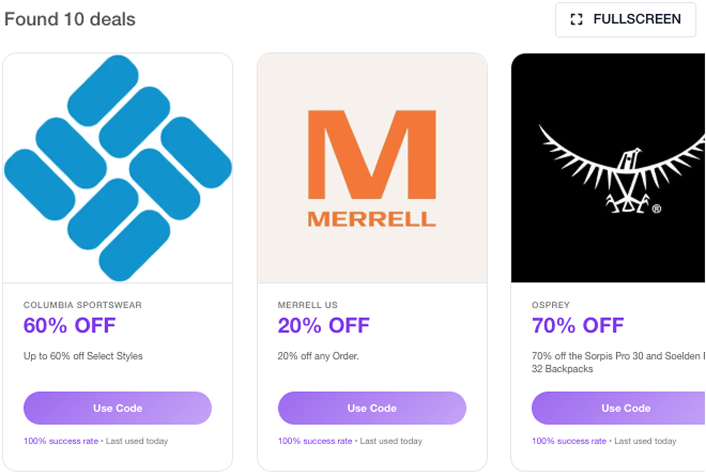The height and width of the screenshot is (474, 706).
Task: Click the Merrell logo image
Action: coord(372,168)
